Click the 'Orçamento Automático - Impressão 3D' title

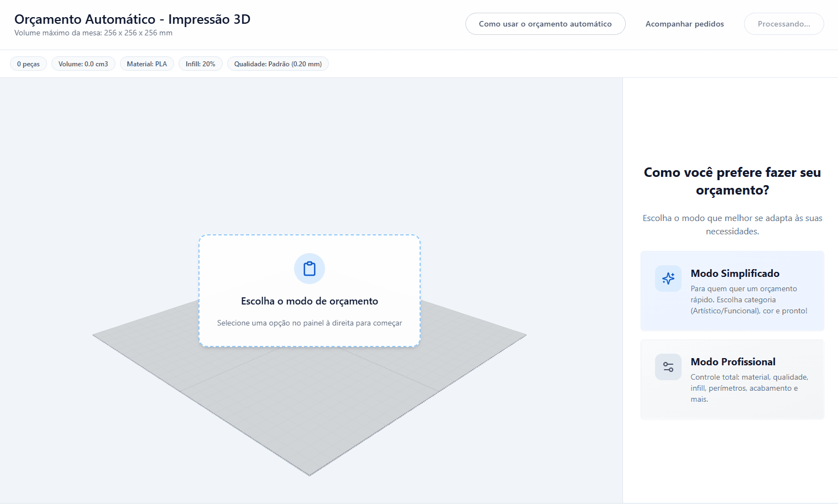click(132, 19)
